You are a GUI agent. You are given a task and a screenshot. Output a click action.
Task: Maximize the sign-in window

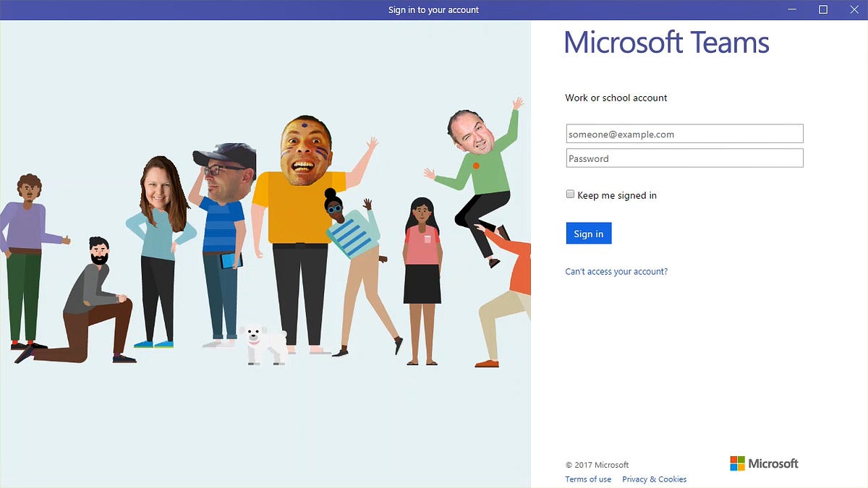click(822, 9)
